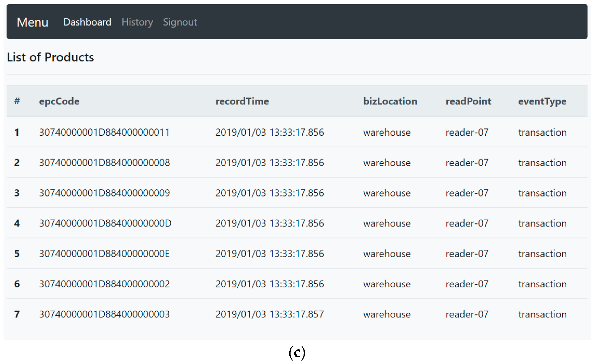
Task: Click recordTime ending in 17.857
Action: point(269,314)
